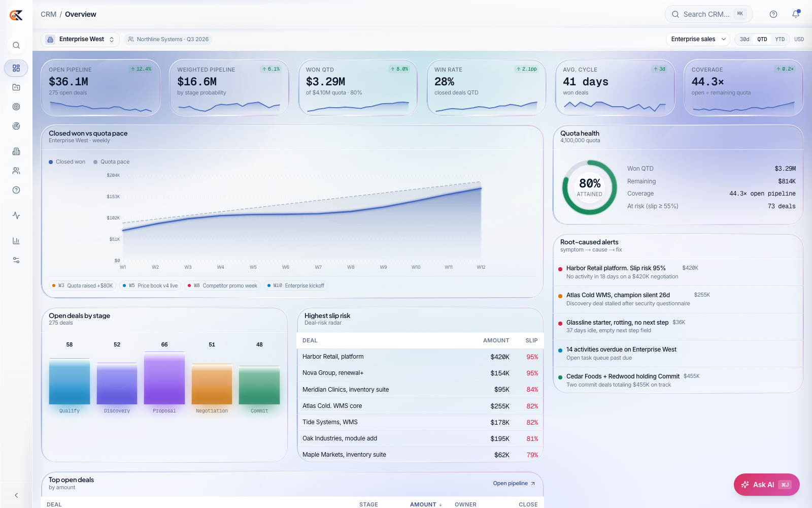The width and height of the screenshot is (812, 508).
Task: Click the CRM breadcrumb link
Action: click(49, 14)
